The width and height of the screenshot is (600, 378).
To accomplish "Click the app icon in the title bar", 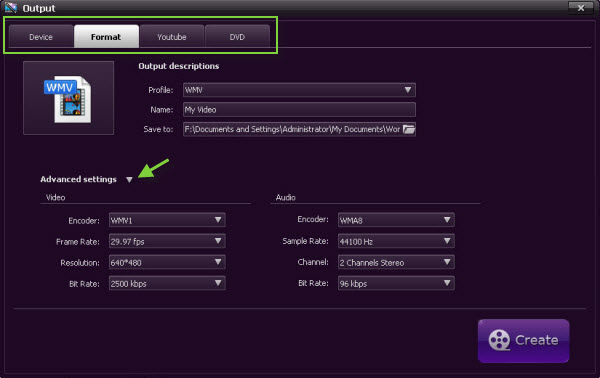I will click(11, 8).
